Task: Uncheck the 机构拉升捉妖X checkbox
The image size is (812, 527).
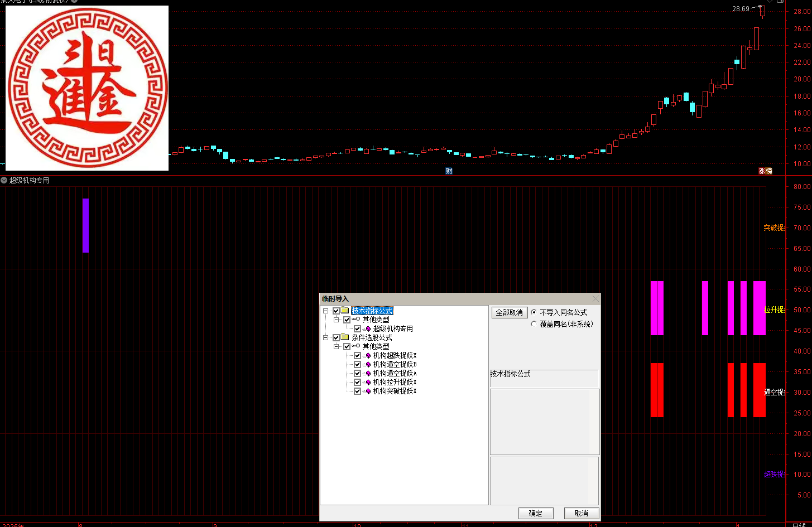Action: [x=358, y=382]
